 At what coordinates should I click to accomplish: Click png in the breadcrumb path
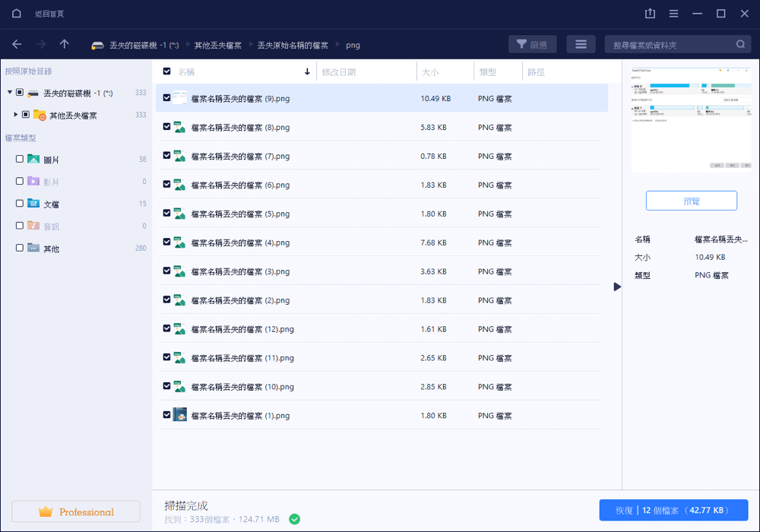tap(353, 45)
